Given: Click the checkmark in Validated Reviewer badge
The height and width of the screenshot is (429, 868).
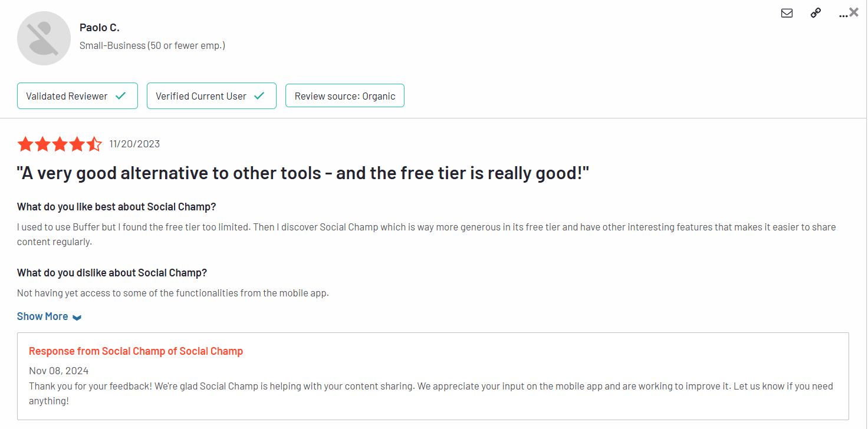Looking at the screenshot, I should (x=121, y=96).
